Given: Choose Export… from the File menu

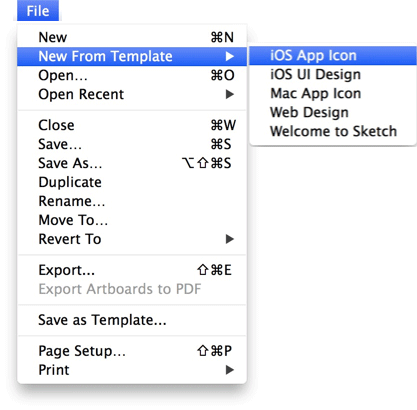Looking at the screenshot, I should point(132,270).
